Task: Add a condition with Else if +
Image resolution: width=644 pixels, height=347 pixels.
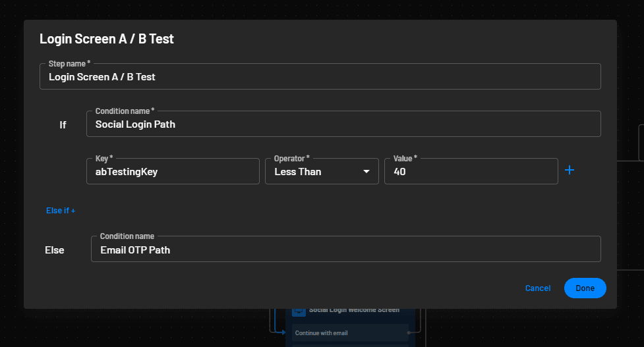Action: click(x=61, y=211)
